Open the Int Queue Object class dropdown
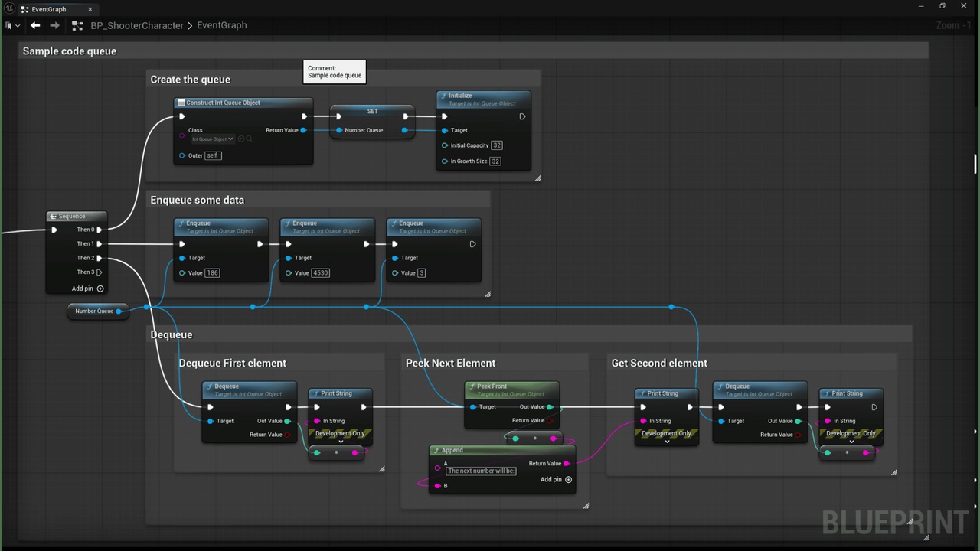This screenshot has height=551, width=980. click(212, 139)
